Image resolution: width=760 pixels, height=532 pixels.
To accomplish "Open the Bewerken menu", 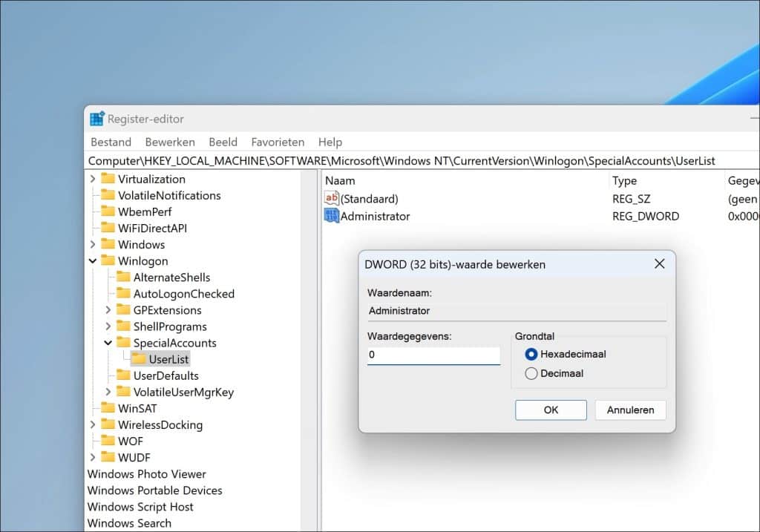I will click(x=170, y=142).
